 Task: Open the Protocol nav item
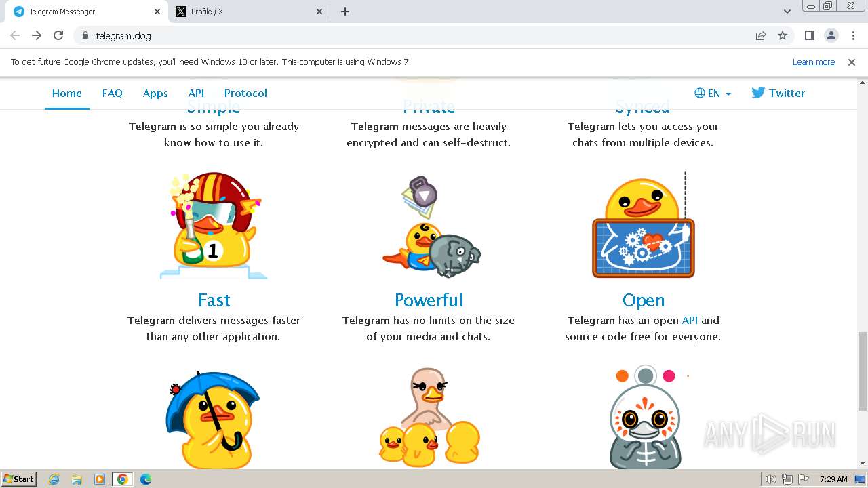(245, 94)
